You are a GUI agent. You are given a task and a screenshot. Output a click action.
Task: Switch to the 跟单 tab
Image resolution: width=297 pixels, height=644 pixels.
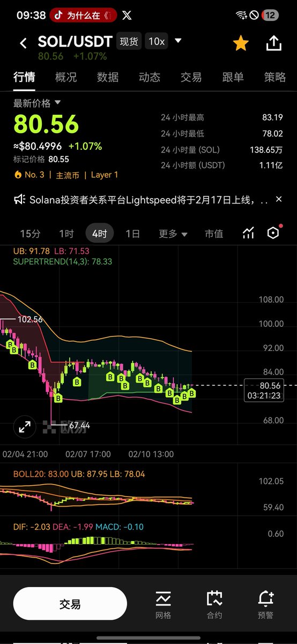coord(233,77)
